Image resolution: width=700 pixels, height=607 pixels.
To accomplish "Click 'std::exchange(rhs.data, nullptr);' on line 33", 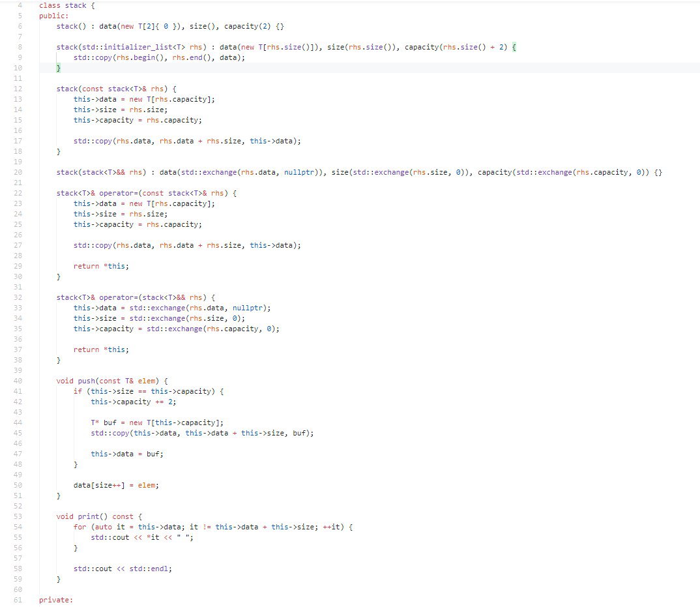I will (200, 308).
